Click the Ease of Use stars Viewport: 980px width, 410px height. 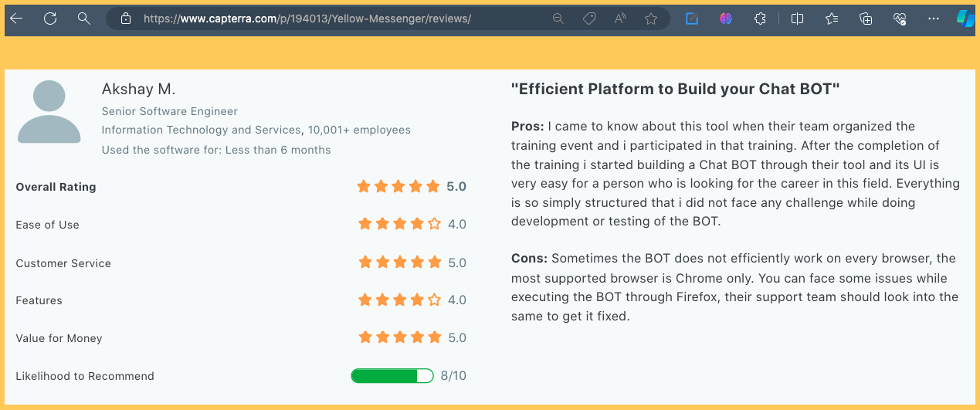(399, 224)
